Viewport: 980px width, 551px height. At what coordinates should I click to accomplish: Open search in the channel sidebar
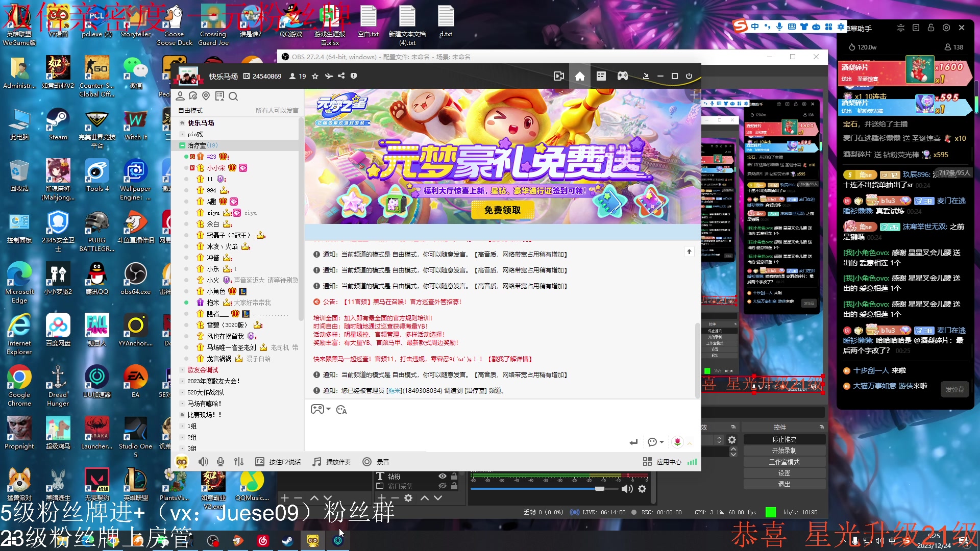233,96
